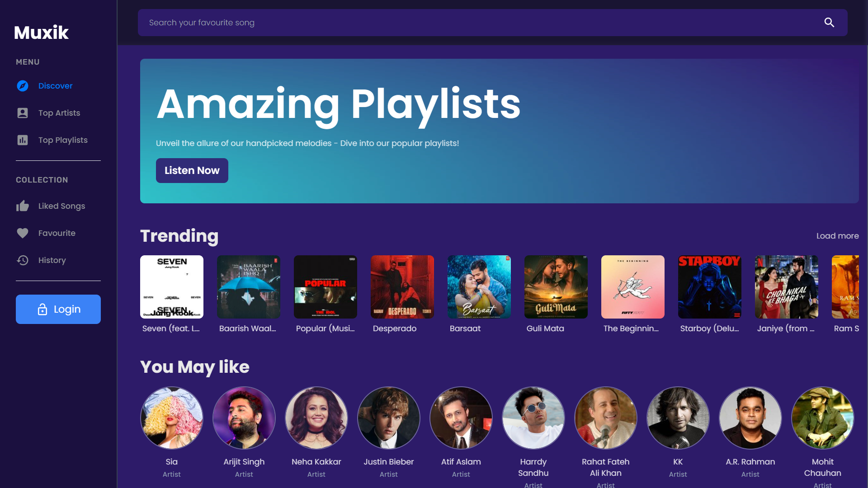Click the Load more link
Screen dimensions: 868x488
pyautogui.click(x=837, y=235)
